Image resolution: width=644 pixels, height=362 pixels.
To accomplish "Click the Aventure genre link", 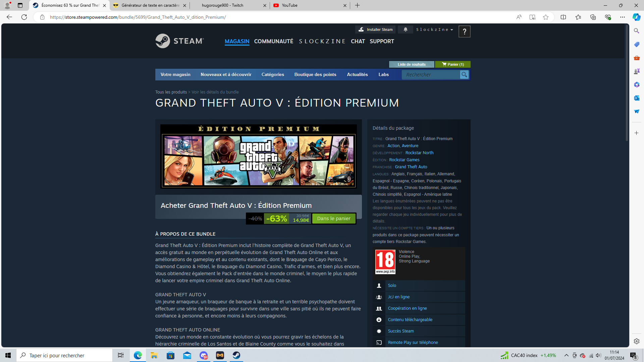I will tap(410, 146).
